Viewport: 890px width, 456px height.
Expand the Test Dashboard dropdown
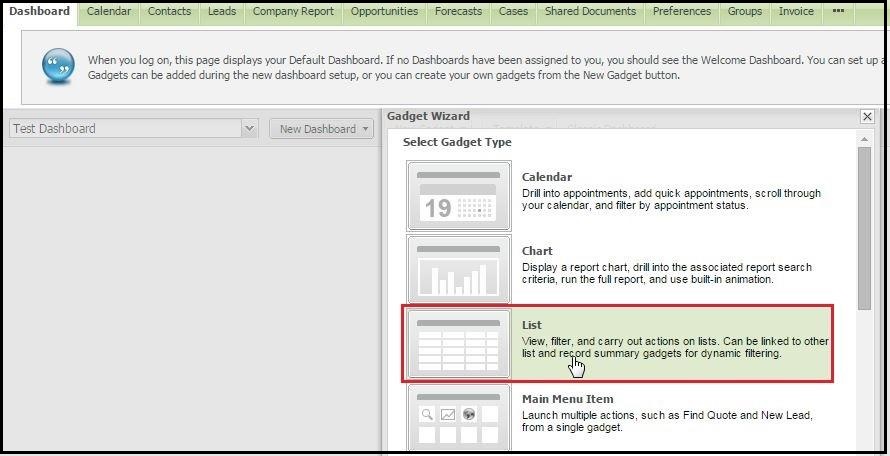(x=249, y=129)
